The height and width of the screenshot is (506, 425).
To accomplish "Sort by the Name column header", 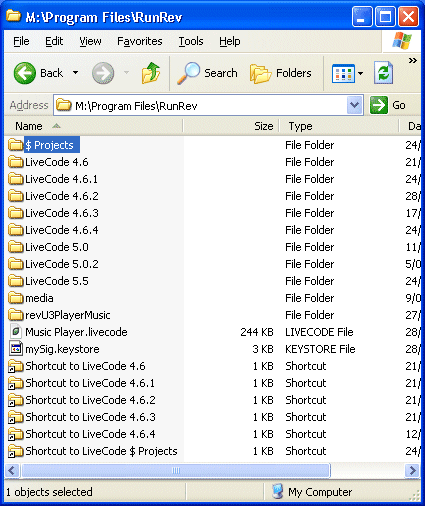I will [x=94, y=126].
